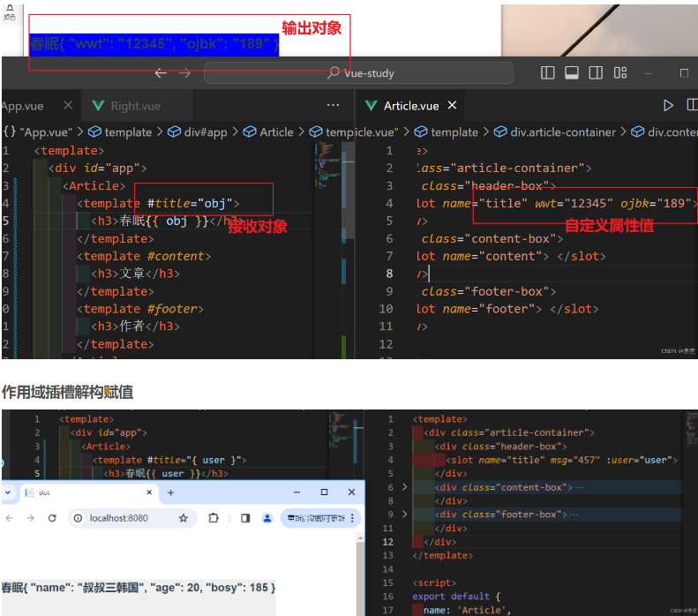Click the navigate forward arrow in title bar
The height and width of the screenshot is (616, 698).
pos(184,73)
